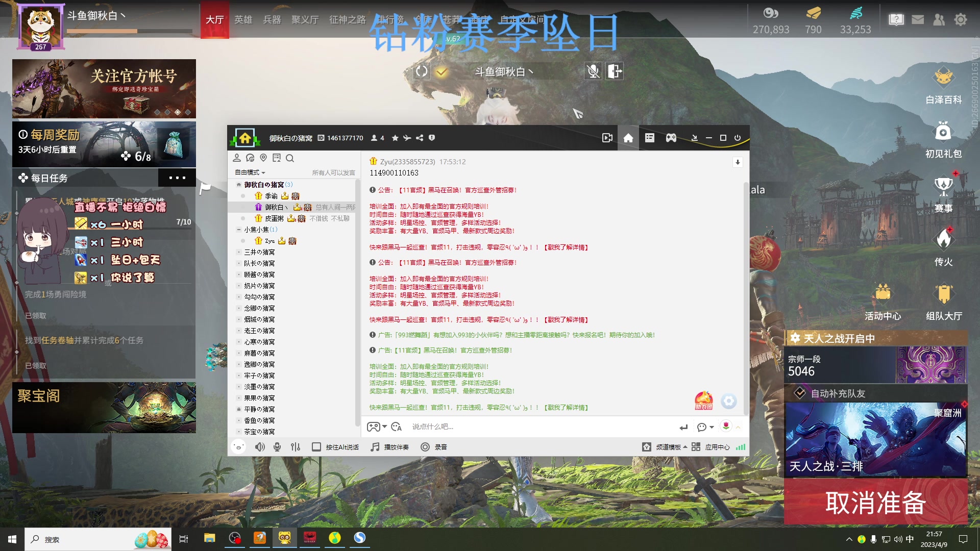Screen dimensions: 980x551
Task: Start 录音 recording button
Action: [x=434, y=447]
